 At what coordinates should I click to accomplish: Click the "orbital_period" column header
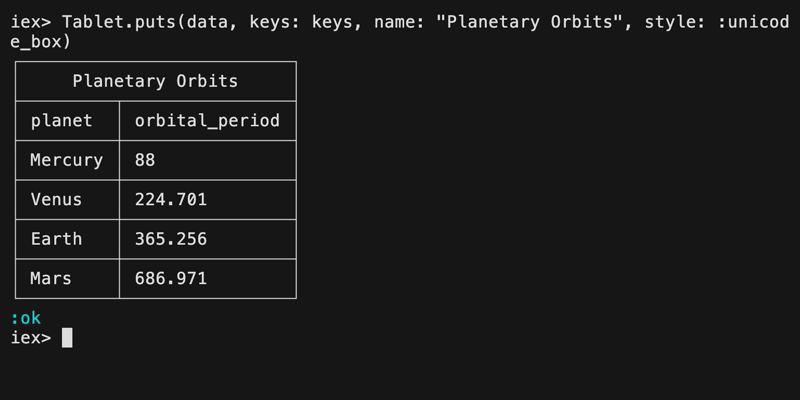click(207, 121)
